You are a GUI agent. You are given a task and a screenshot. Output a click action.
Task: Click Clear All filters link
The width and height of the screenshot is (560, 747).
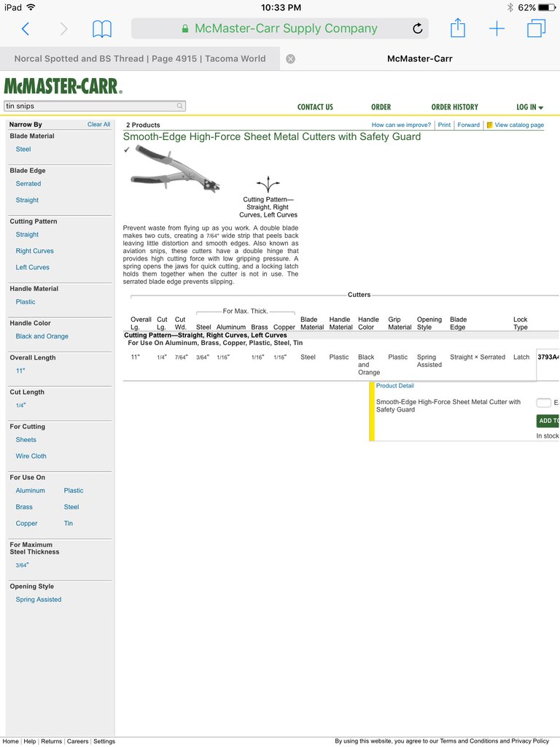(x=98, y=124)
